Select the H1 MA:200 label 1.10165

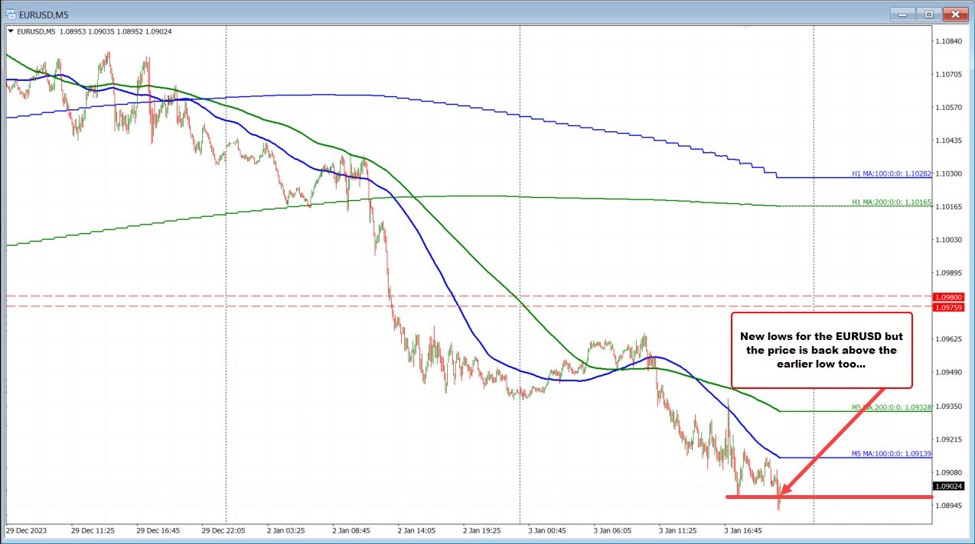[x=892, y=203]
